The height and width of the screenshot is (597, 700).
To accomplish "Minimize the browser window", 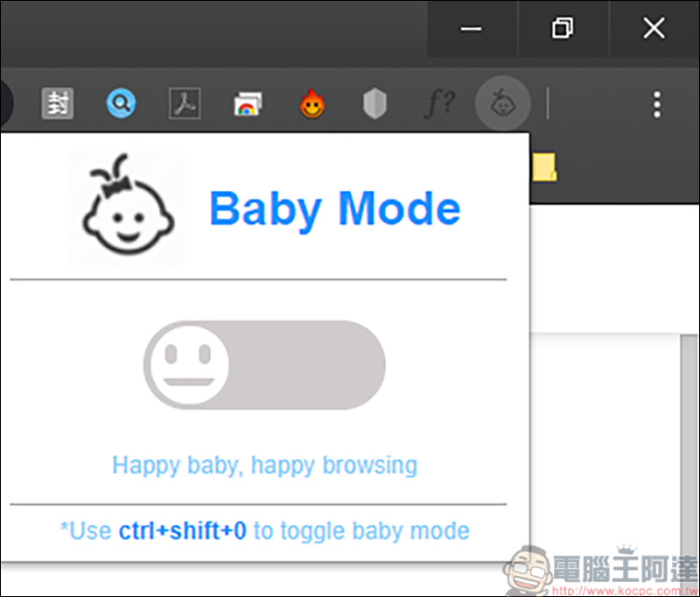I will [472, 29].
